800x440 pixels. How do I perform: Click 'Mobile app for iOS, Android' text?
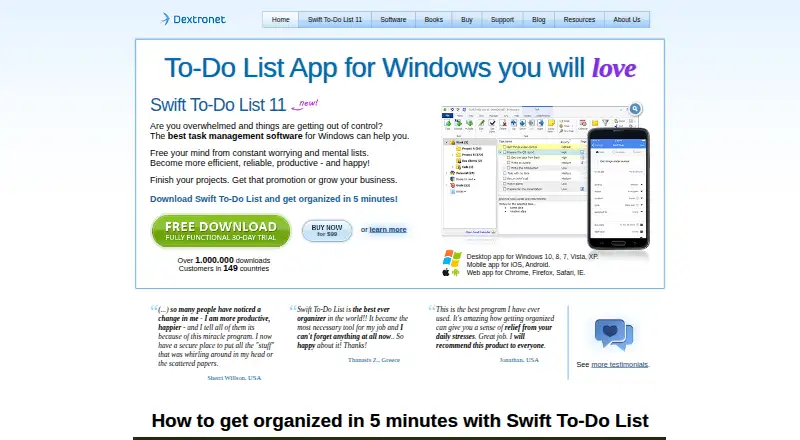pos(508,264)
